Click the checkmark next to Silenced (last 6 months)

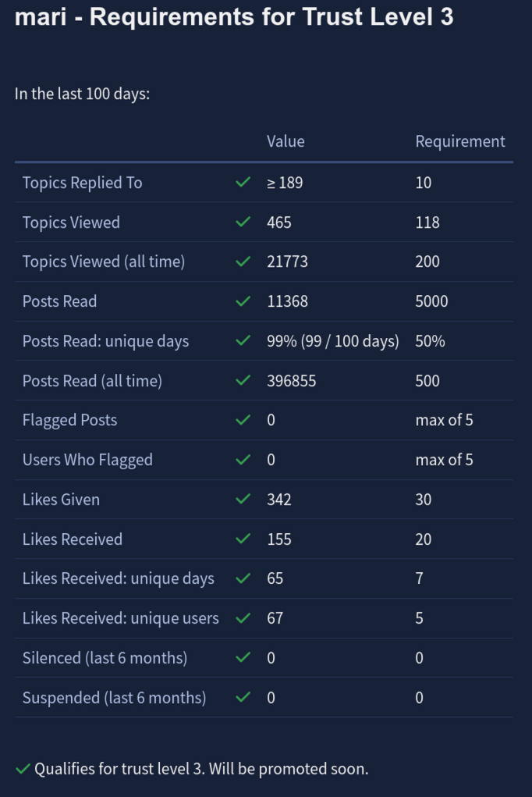(243, 658)
